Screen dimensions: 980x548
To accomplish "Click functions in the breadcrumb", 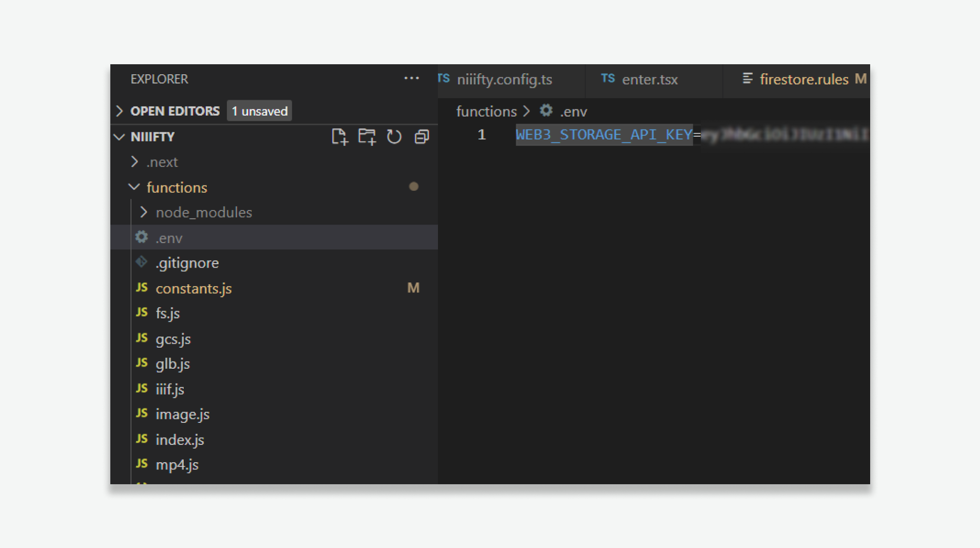I will (486, 112).
